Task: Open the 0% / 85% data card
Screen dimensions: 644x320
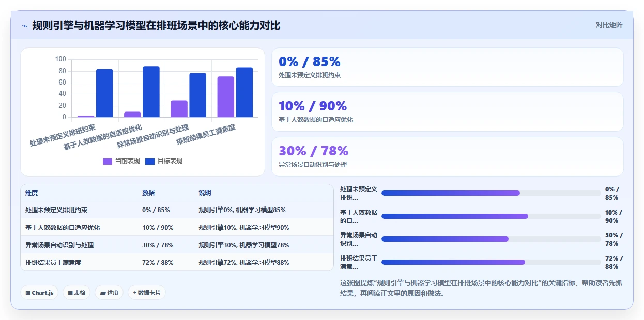Action: point(448,67)
